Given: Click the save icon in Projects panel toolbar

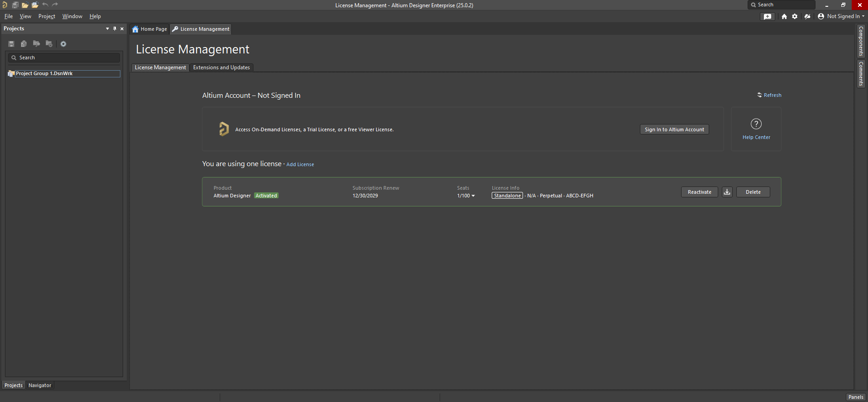Looking at the screenshot, I should coord(11,44).
